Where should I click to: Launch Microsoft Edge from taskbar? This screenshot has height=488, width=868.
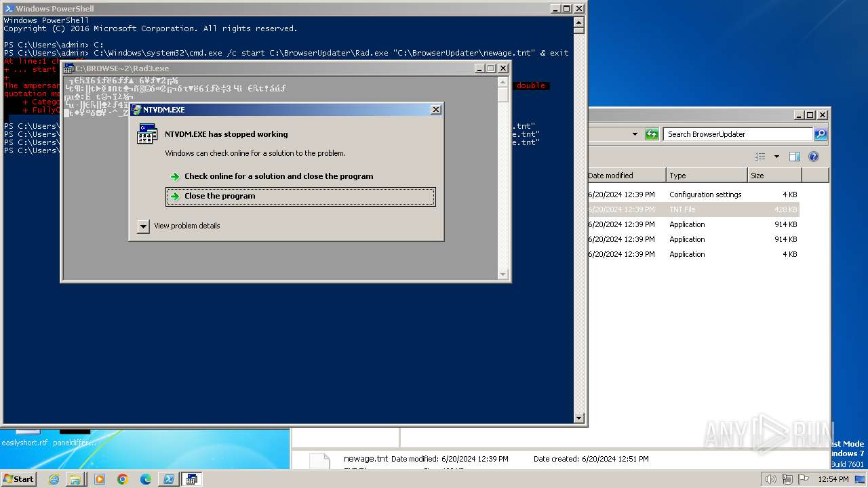(146, 479)
